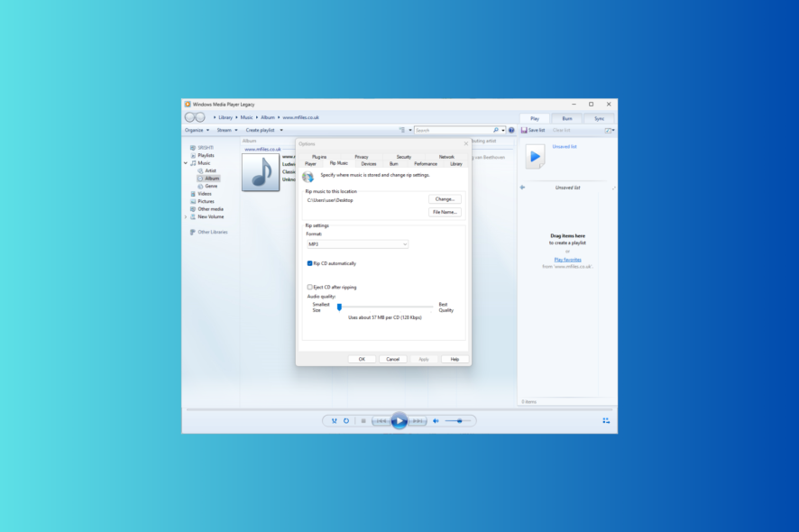
Task: Click Cancel in the Options dialog
Action: [393, 359]
